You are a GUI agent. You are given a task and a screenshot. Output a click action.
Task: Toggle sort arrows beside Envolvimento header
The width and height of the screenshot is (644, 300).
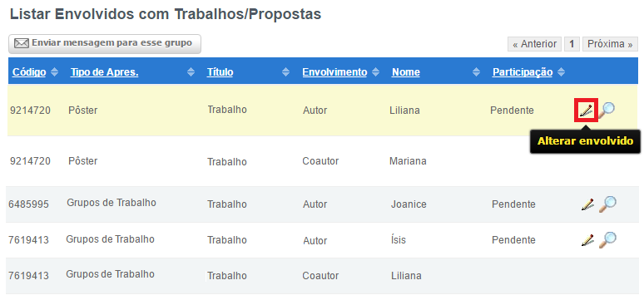pyautogui.click(x=375, y=72)
